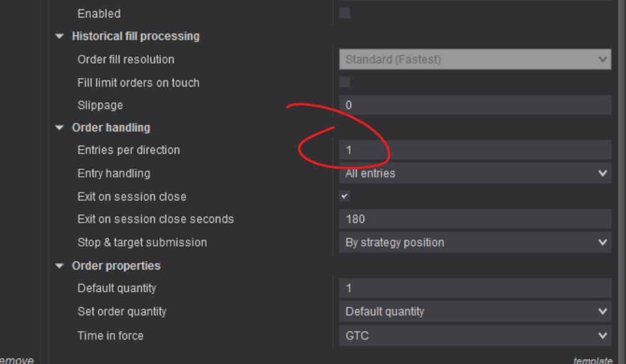Click the Entries per direction field
This screenshot has width=626, height=364.
(x=475, y=150)
